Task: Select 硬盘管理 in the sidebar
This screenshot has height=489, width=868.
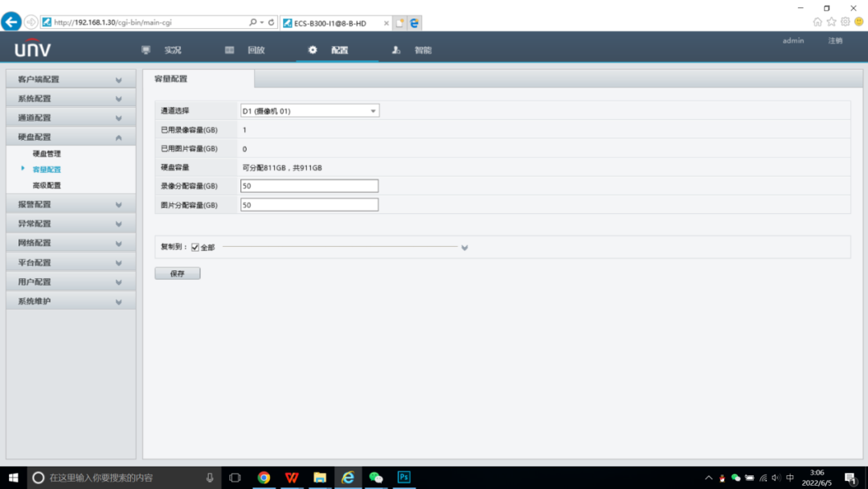Action: (47, 154)
